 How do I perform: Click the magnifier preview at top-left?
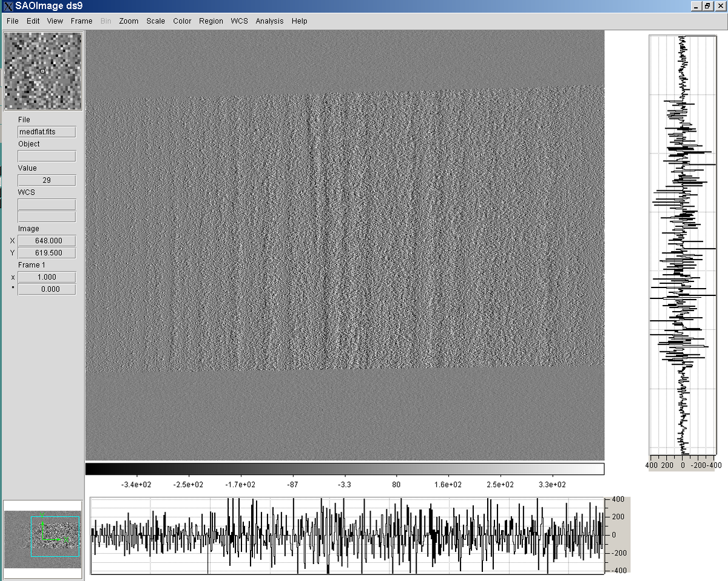[x=42, y=70]
